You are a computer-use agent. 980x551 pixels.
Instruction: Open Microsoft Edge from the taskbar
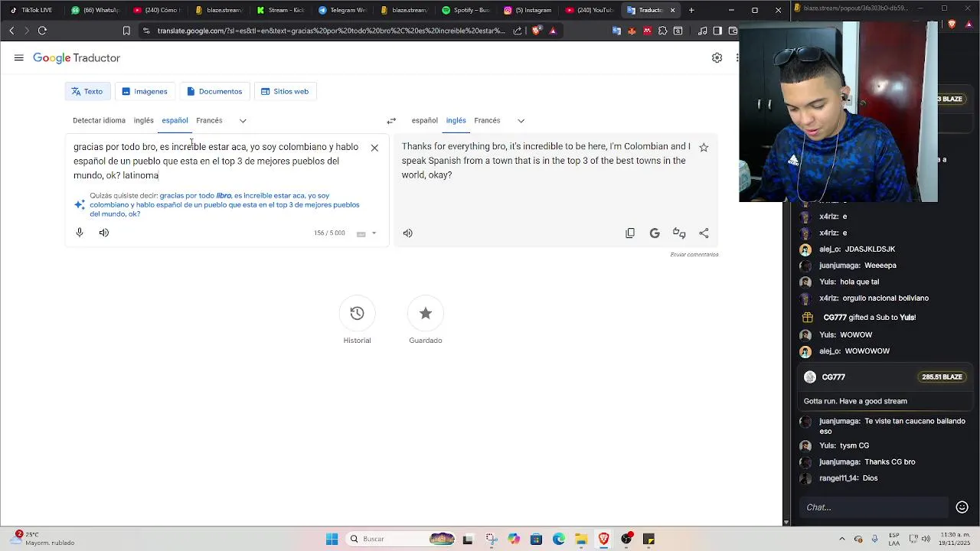coord(559,540)
